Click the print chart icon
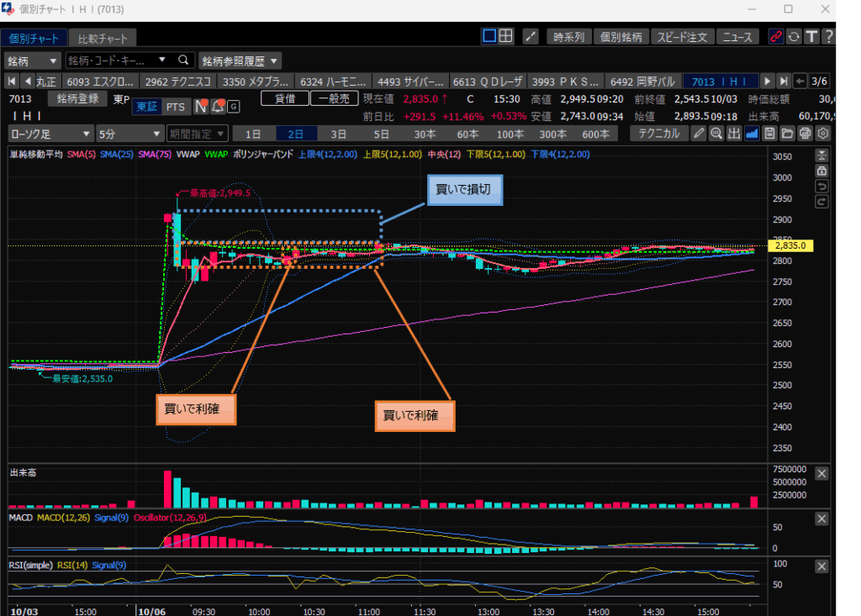The height and width of the screenshot is (616, 861). 805,134
